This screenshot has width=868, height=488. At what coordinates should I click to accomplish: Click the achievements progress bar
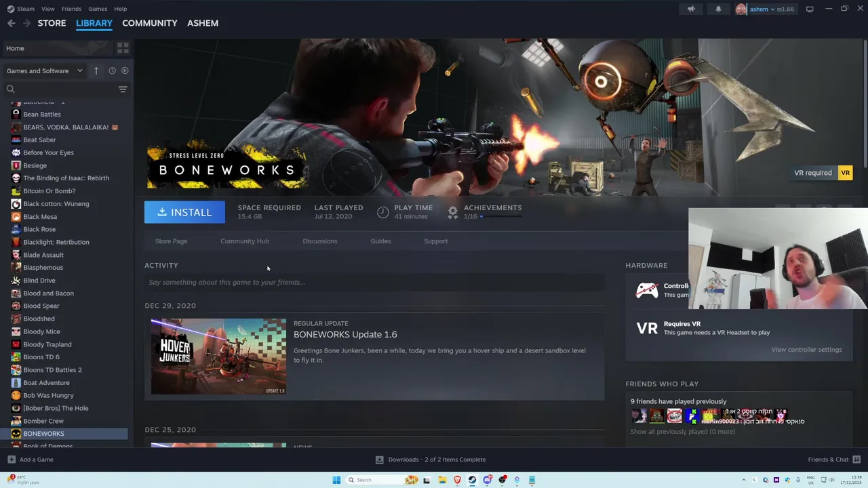[501, 217]
